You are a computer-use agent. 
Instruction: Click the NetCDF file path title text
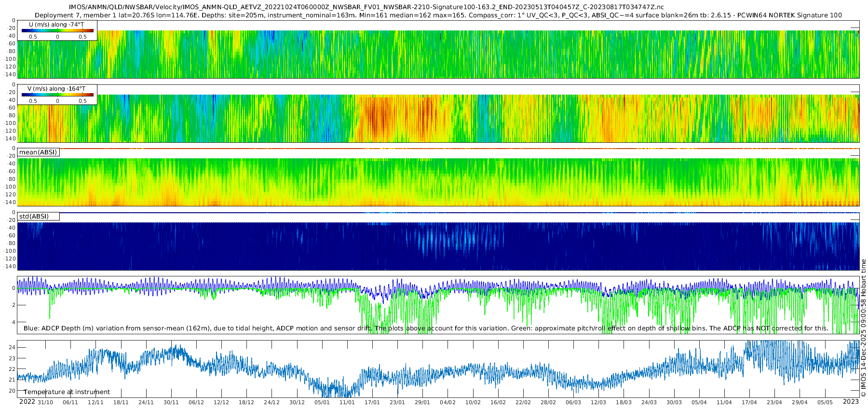pos(366,7)
